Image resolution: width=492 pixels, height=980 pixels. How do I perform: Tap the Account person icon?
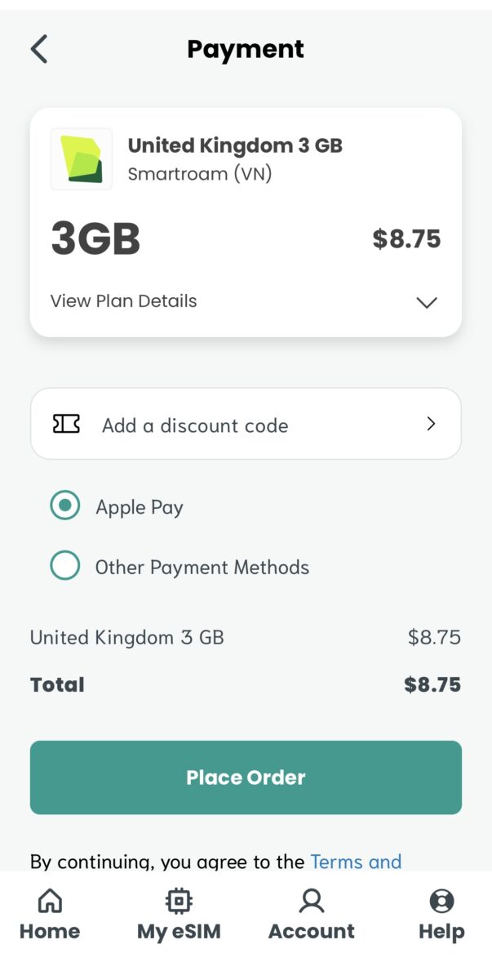[x=312, y=901]
